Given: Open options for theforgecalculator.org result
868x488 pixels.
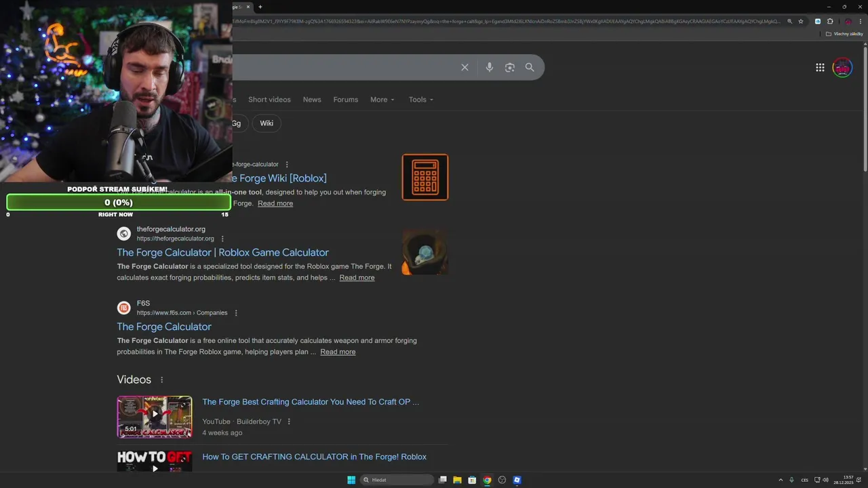Looking at the screenshot, I should pyautogui.click(x=222, y=239).
